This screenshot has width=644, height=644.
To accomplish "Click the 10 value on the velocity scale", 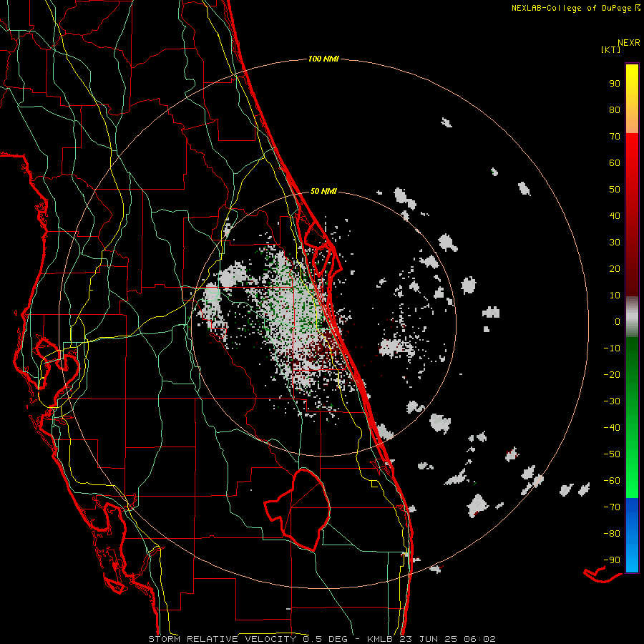I will pyautogui.click(x=615, y=296).
